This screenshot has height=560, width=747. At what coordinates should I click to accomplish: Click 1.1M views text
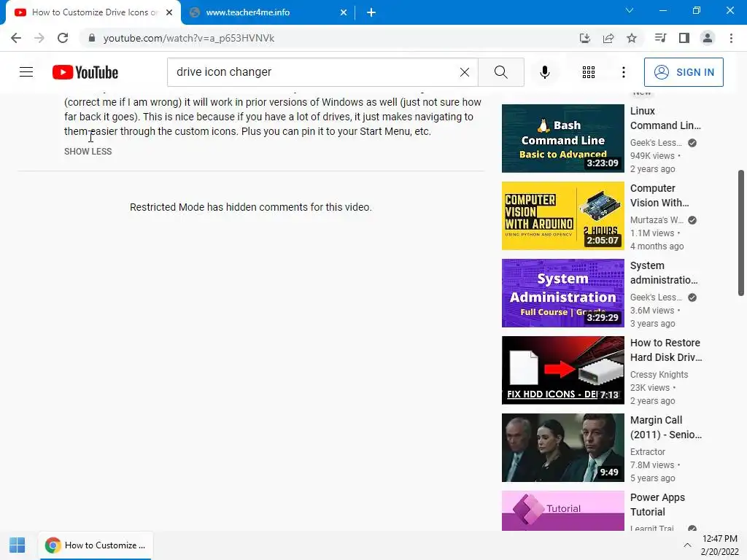click(x=652, y=233)
